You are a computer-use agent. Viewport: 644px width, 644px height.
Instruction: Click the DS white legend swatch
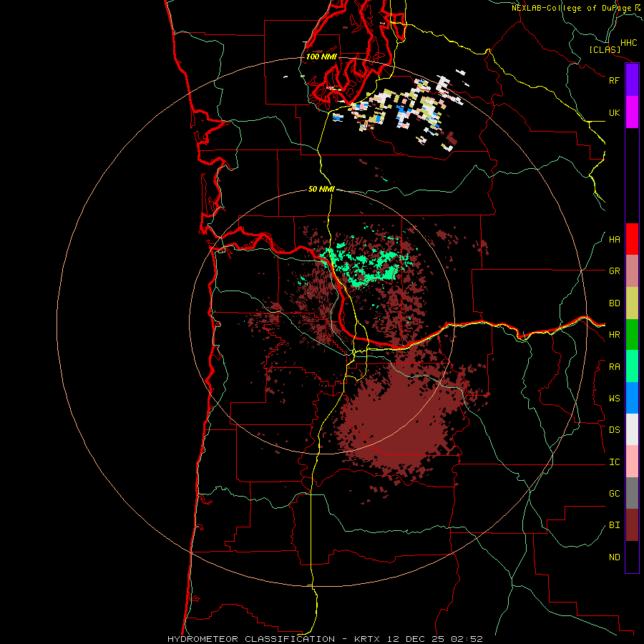(632, 429)
